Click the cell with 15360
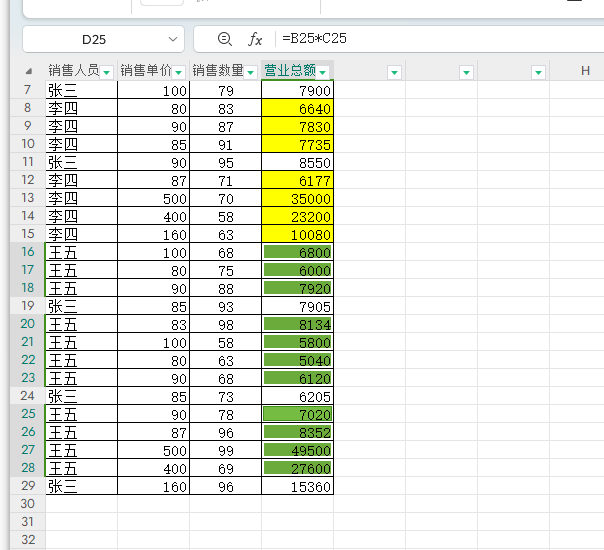Viewport: 604px width, 550px height. tap(297, 486)
